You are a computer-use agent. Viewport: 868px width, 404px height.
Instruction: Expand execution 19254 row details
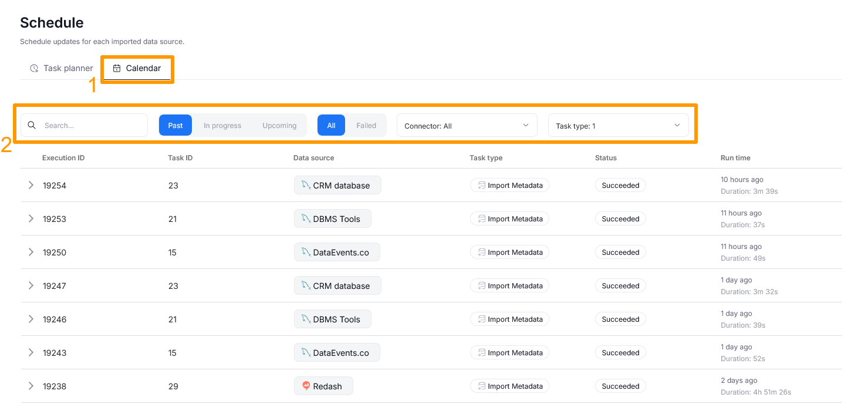click(x=31, y=185)
